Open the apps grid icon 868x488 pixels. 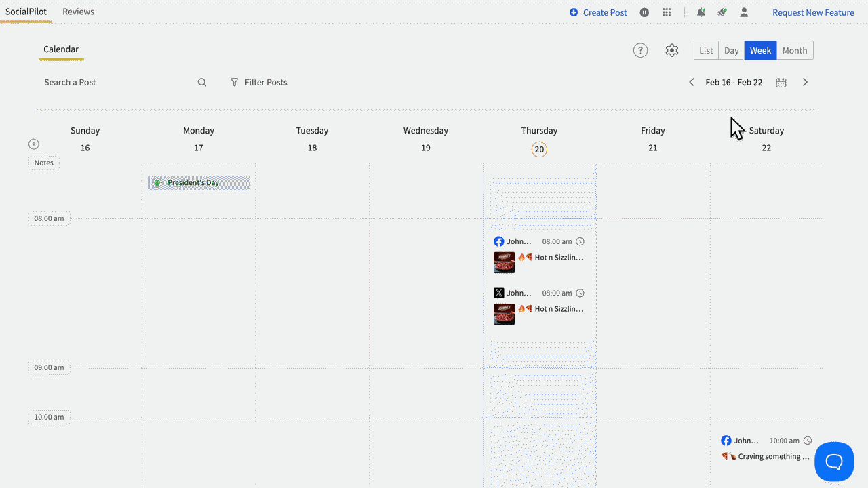[667, 12]
